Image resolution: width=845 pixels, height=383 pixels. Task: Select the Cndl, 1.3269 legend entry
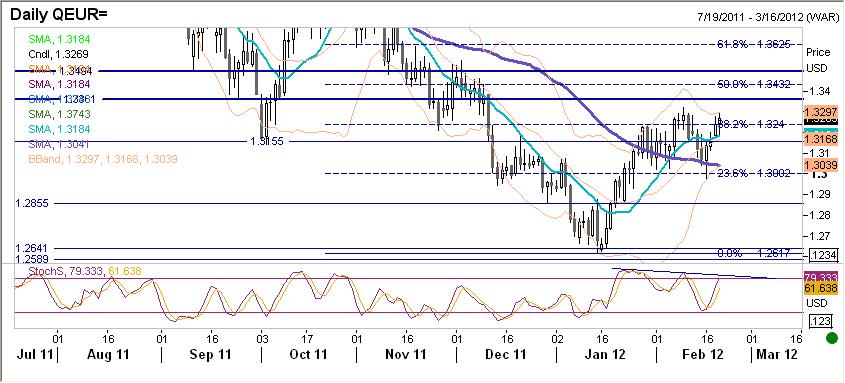pyautogui.click(x=58, y=54)
